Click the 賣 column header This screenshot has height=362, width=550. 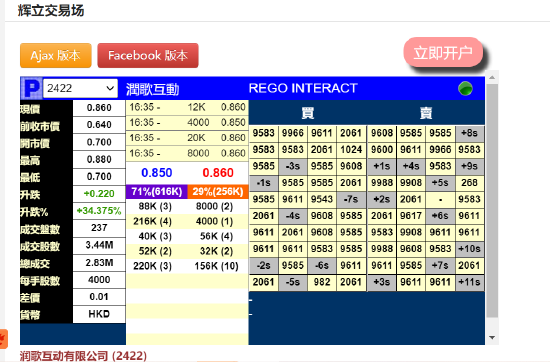coord(426,113)
